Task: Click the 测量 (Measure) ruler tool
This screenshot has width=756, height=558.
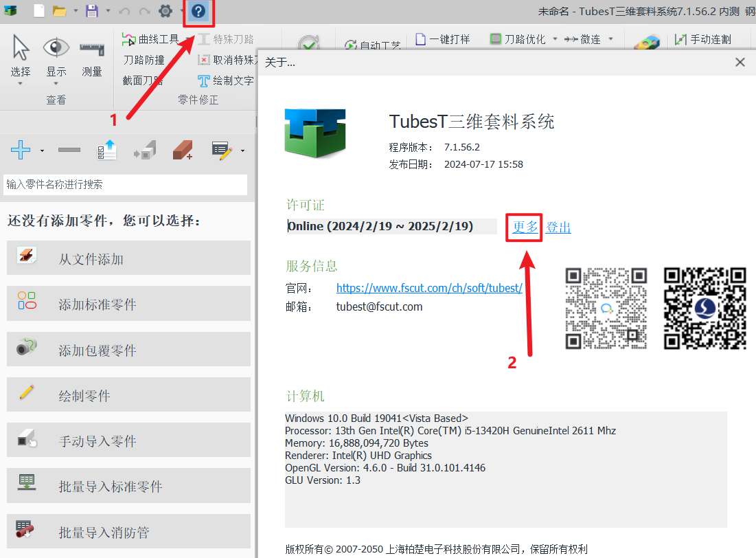Action: pos(91,59)
